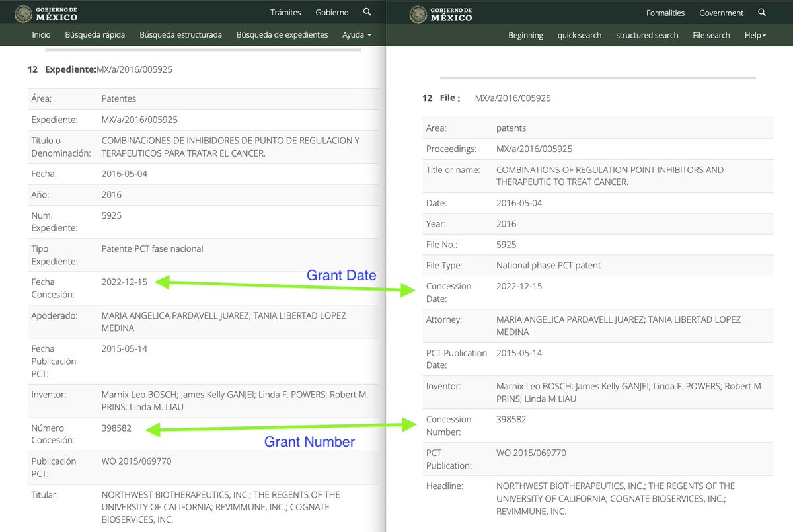This screenshot has height=532, width=793.
Task: Click the Titular label
Action: click(45, 494)
